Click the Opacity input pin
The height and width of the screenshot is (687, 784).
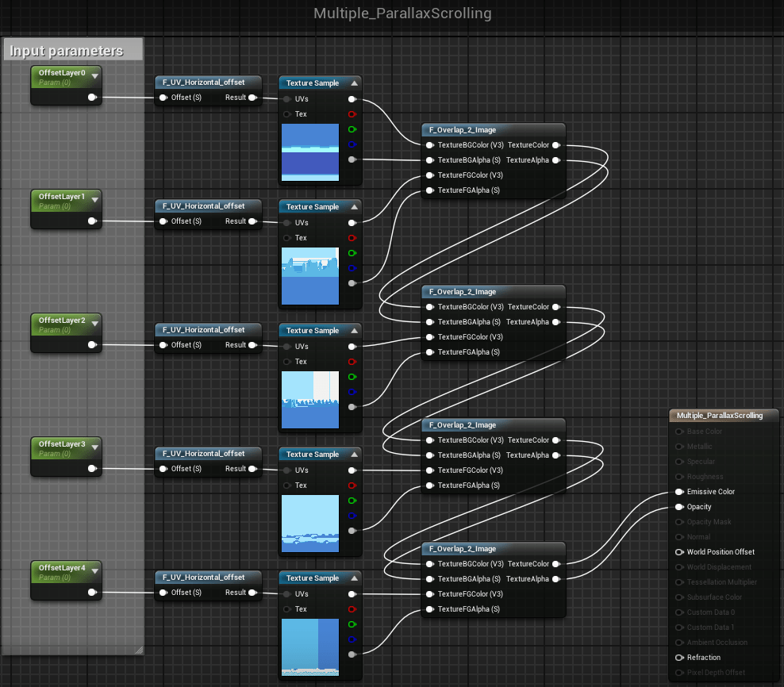tap(679, 506)
